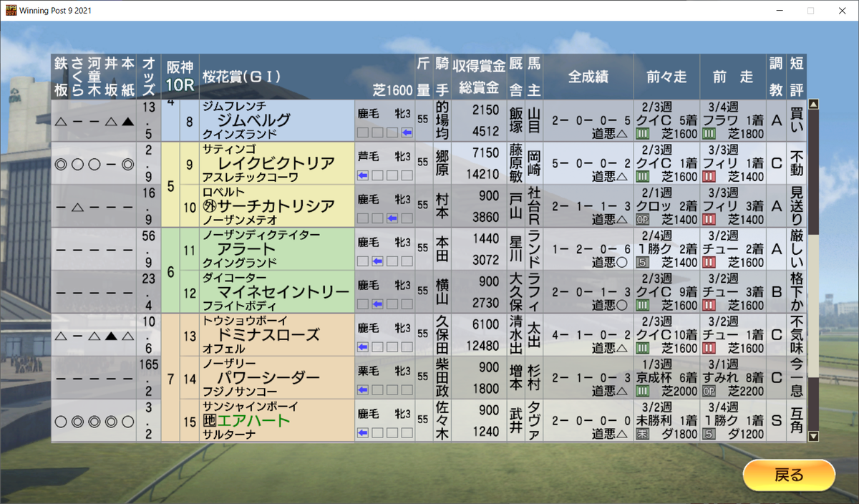859x504 pixels.
Task: Select horse パワーシーダー
Action: [269, 378]
